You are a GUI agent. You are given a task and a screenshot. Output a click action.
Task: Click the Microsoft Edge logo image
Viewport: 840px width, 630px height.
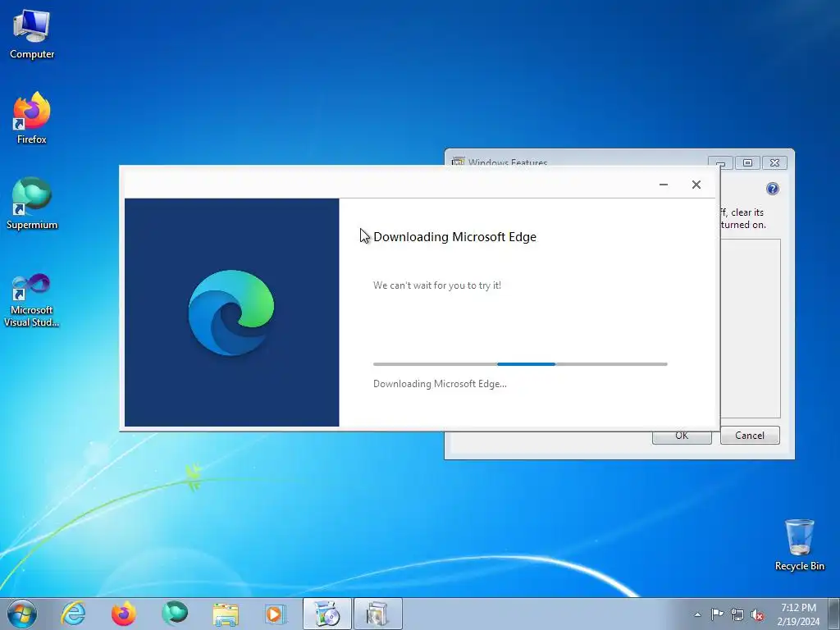point(231,313)
